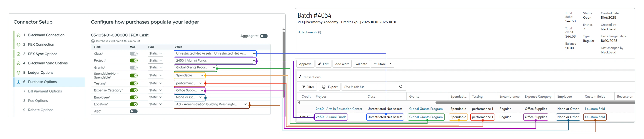Screen dimensions: 644x139
Task: Open Global Grants Program link in first row
Action: click(426, 109)
